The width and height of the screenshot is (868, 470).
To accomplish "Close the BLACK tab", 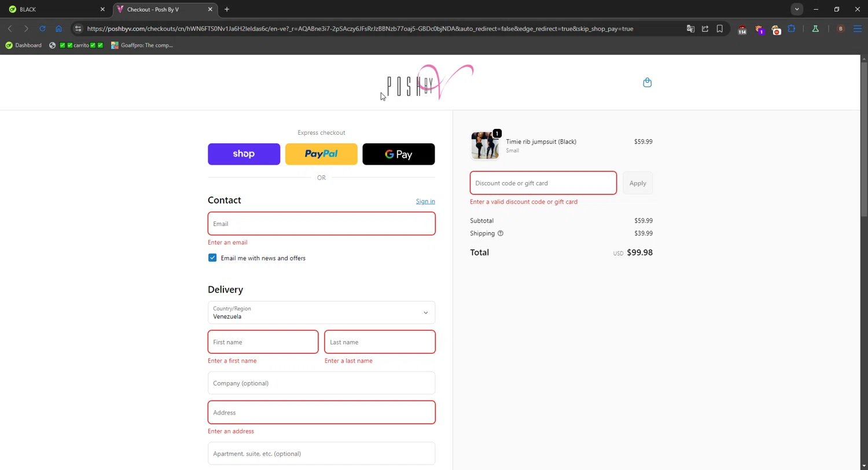I will [102, 9].
